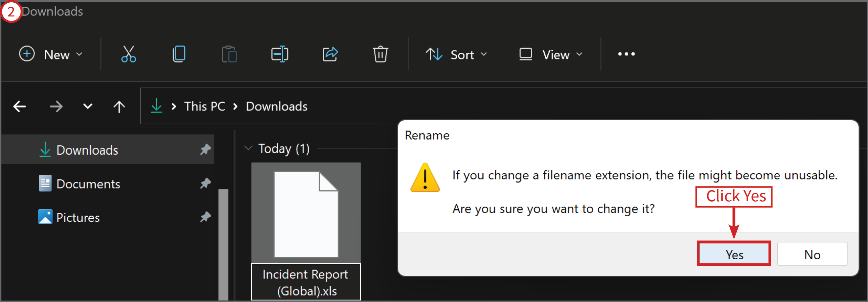
Task: Click the Delete trash icon
Action: point(380,54)
